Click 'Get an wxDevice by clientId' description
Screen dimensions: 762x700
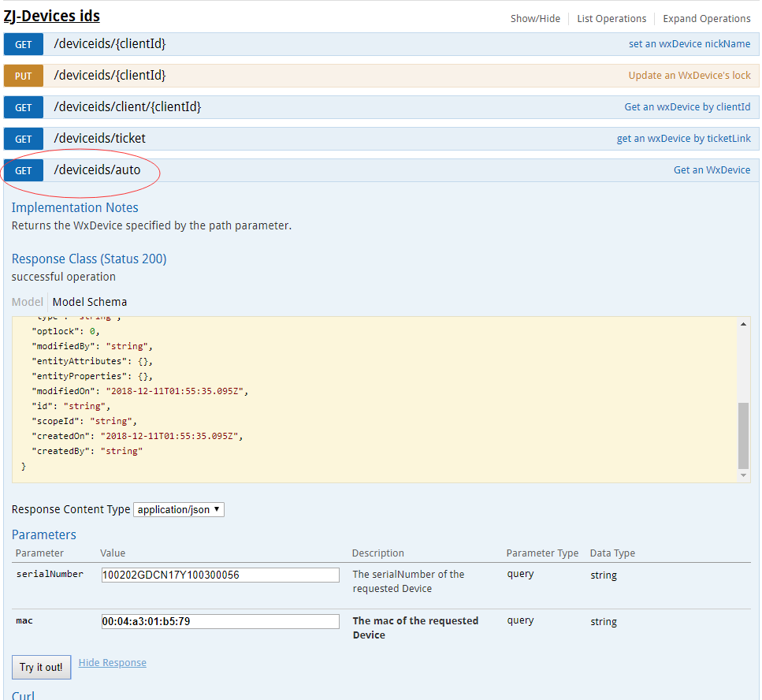[687, 107]
